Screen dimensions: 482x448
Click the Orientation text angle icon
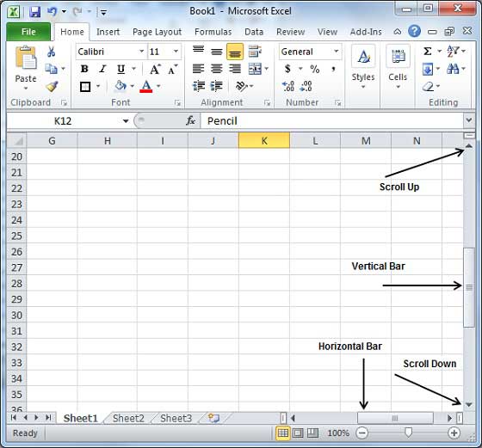point(242,86)
